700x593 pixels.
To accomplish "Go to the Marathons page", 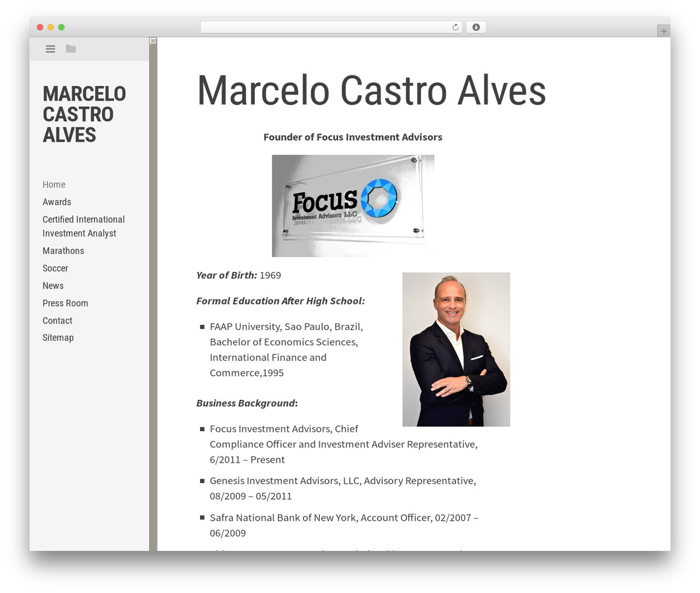I will tap(63, 251).
